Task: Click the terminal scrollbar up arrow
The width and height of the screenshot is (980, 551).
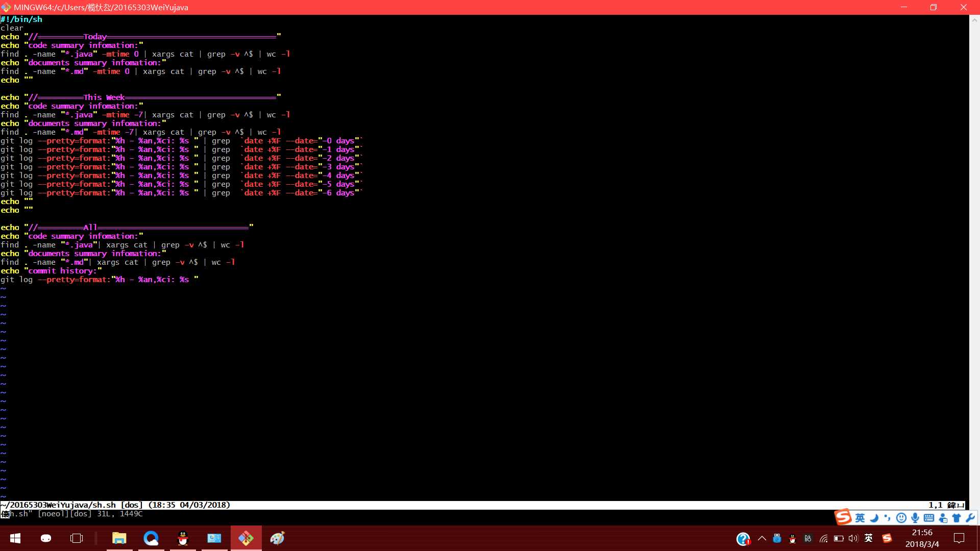Action: coord(974,20)
